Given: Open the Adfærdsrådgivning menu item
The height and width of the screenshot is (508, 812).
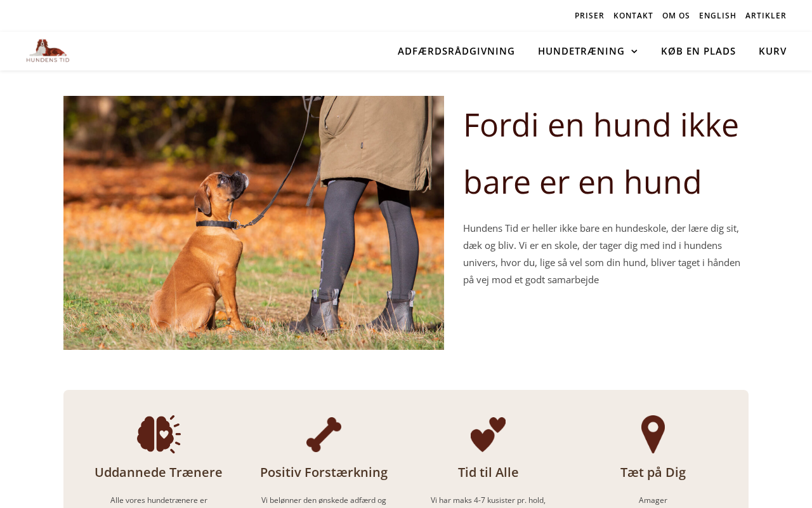Looking at the screenshot, I should tap(456, 51).
